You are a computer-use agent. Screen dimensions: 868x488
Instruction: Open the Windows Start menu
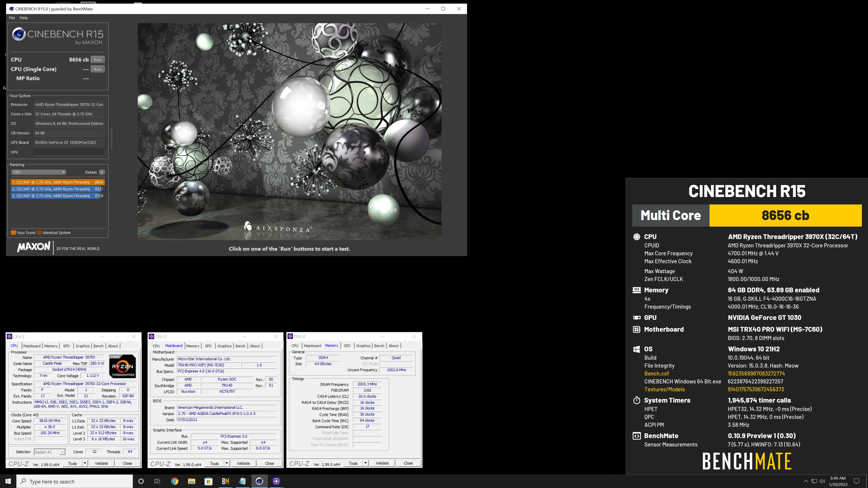point(8,481)
